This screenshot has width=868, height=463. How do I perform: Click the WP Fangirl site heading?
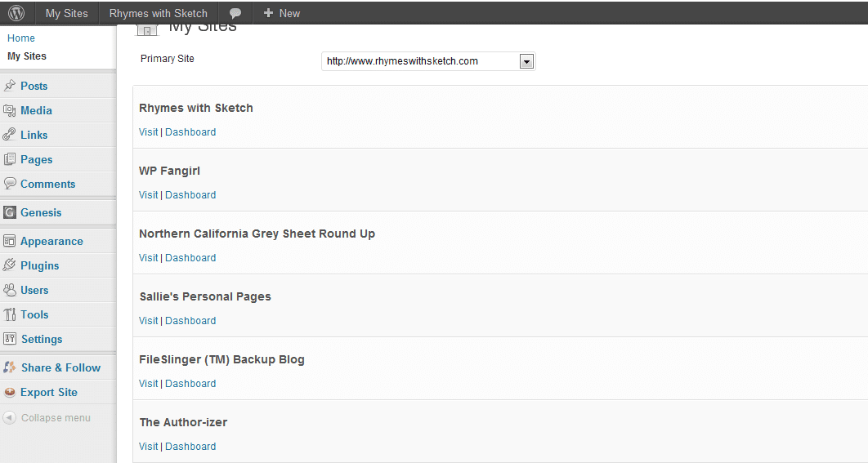[169, 171]
